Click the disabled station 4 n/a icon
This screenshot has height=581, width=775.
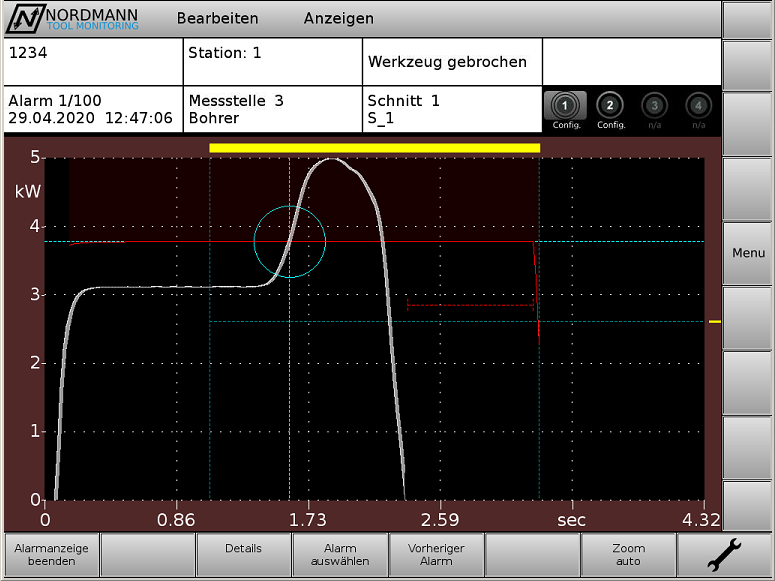coord(698,108)
